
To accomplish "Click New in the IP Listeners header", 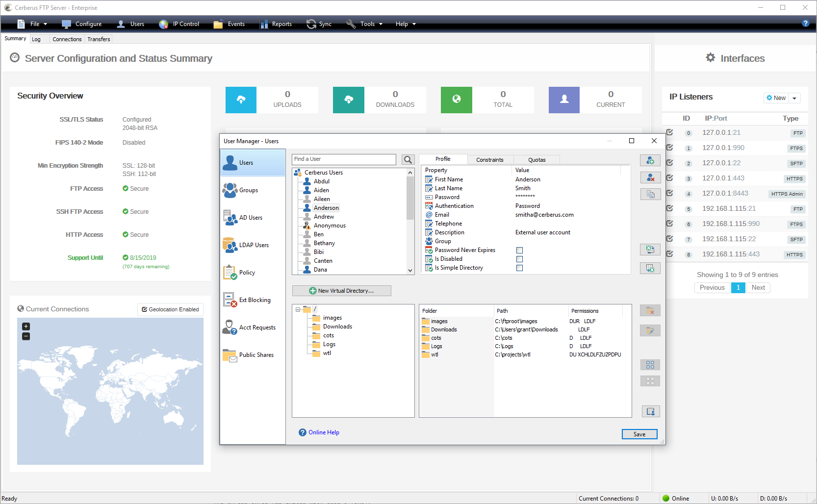I will (776, 98).
